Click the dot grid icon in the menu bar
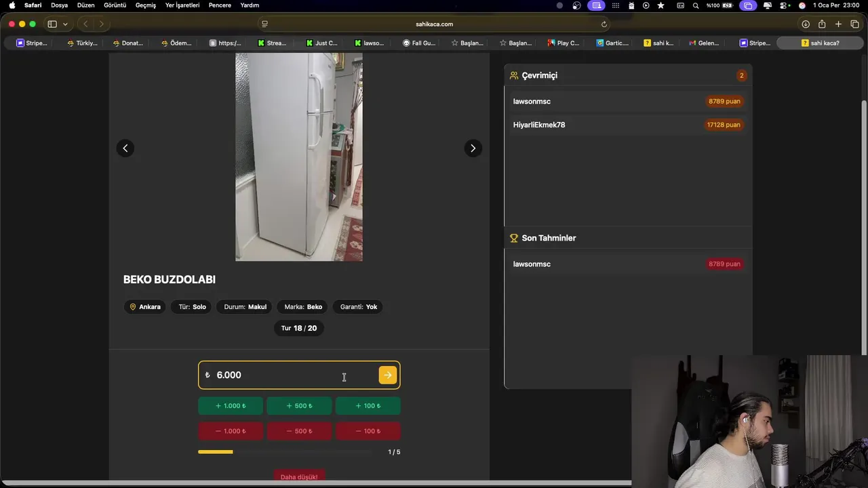Screen dimensions: 868x488 pyautogui.click(x=616, y=5)
